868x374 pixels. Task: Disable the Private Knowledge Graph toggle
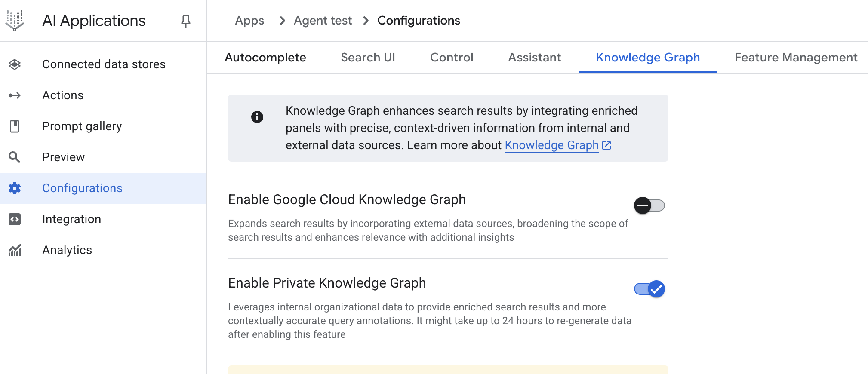(649, 289)
